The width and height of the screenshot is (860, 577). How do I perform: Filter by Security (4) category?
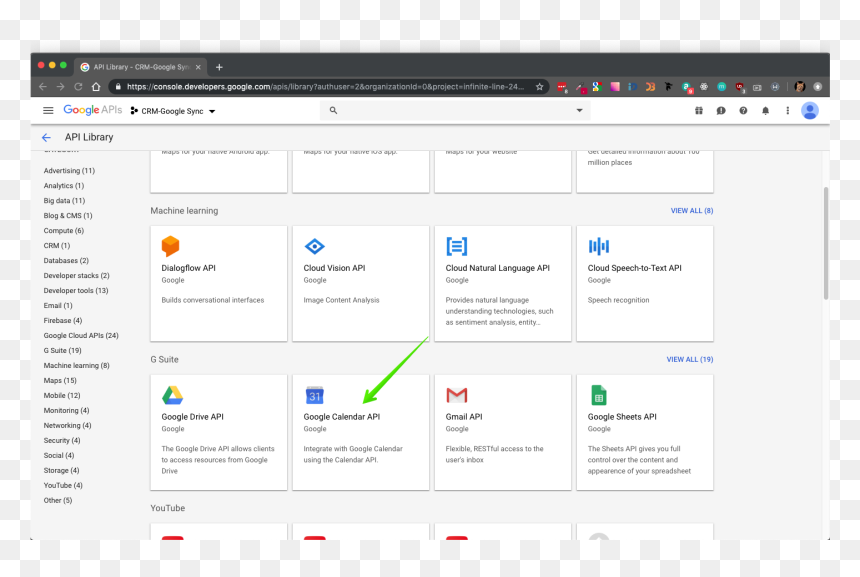[62, 440]
